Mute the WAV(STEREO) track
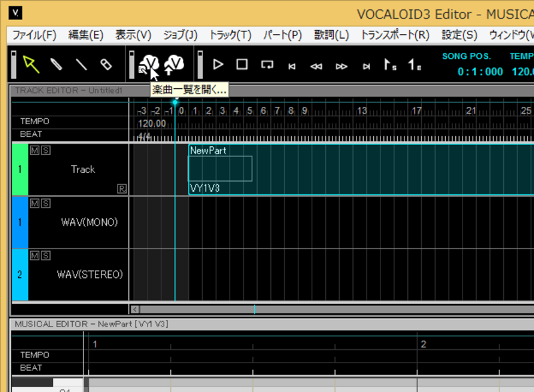 (35, 256)
